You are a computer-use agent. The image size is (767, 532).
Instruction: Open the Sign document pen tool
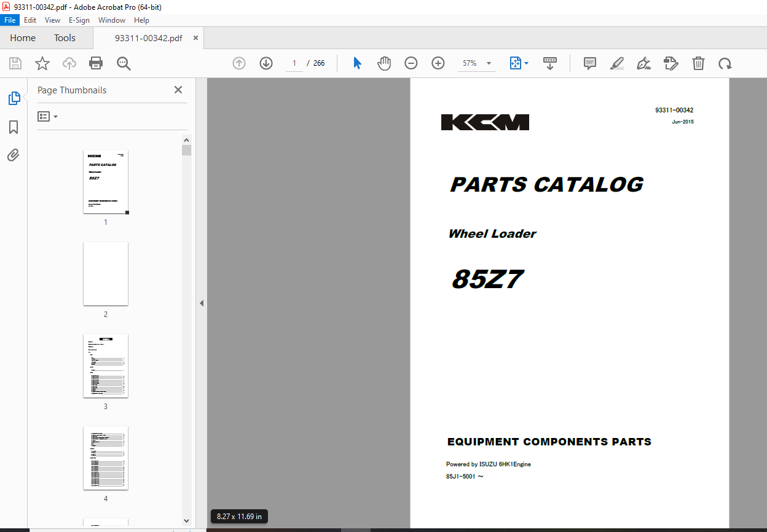(643, 63)
